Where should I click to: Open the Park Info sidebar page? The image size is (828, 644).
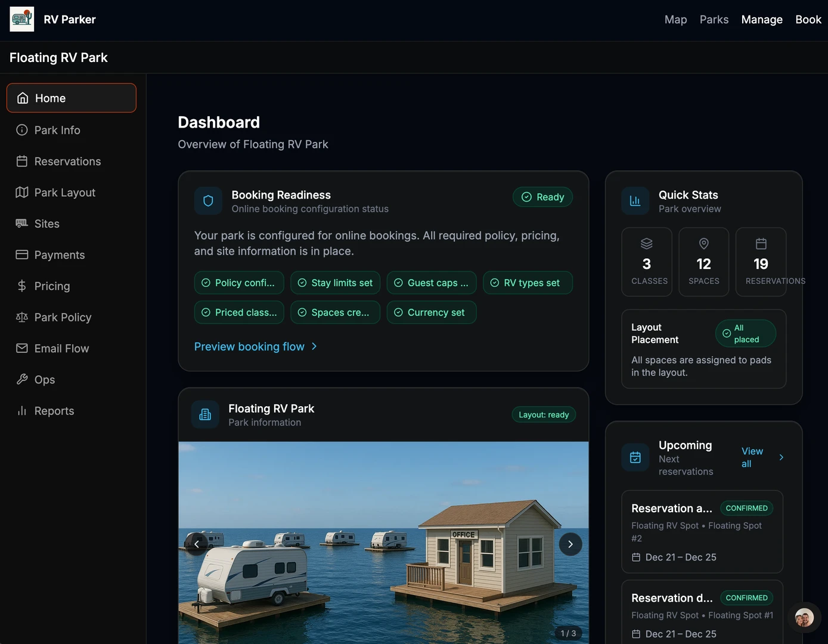[57, 130]
